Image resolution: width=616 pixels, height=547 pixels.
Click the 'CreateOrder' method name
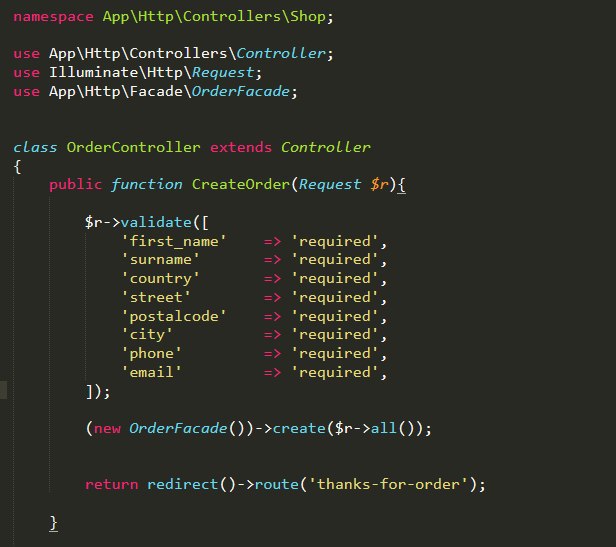pyautogui.click(x=241, y=184)
